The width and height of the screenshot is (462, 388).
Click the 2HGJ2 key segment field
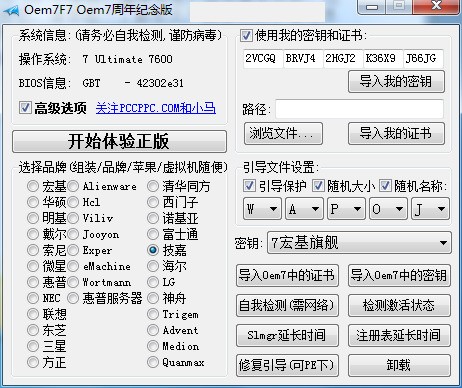pos(343,59)
